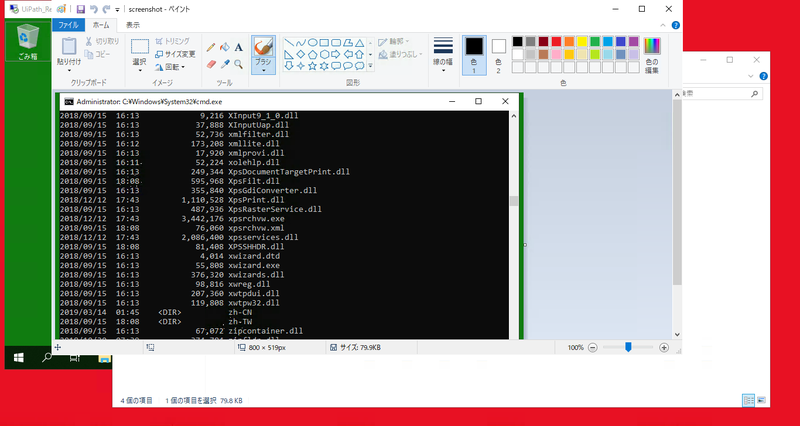Pick the red color swatch
This screenshot has height=426, width=800.
click(x=556, y=41)
